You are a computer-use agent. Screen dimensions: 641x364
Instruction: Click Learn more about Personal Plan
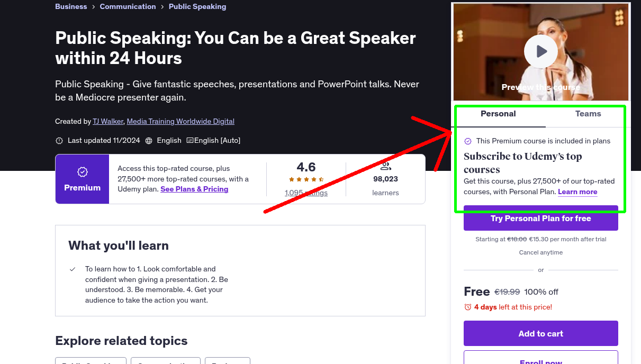577,192
